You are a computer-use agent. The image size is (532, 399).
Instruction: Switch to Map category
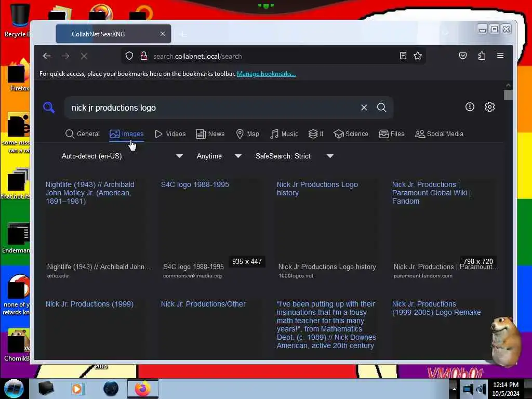click(247, 134)
